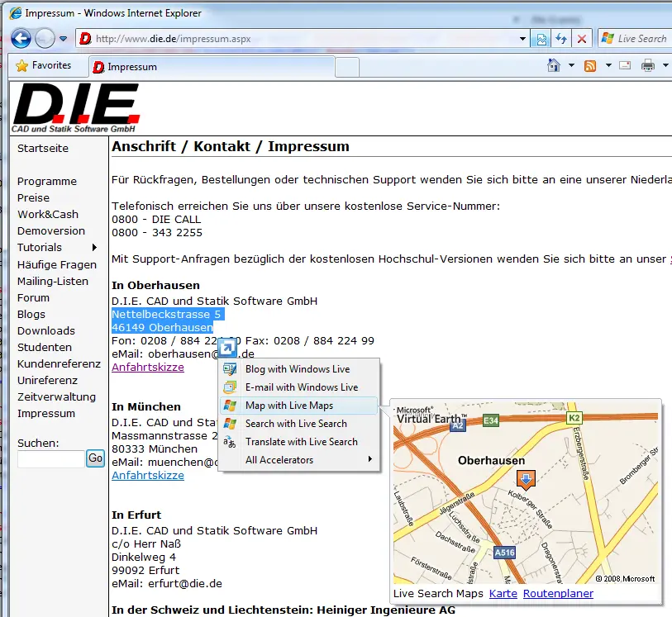Open the Unireferenz navigation link
Screen dimensions: 672x617
(x=48, y=380)
